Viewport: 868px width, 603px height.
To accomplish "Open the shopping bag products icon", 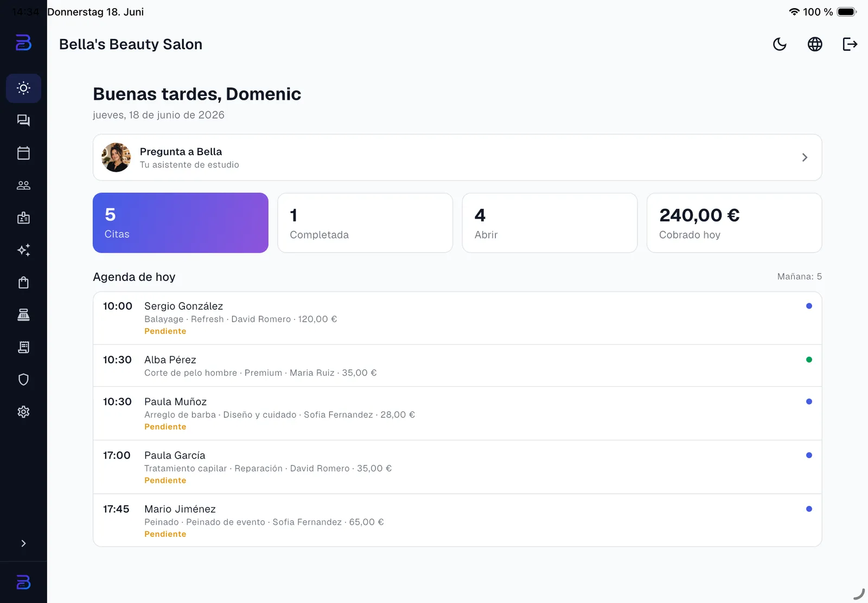I will coord(23,283).
